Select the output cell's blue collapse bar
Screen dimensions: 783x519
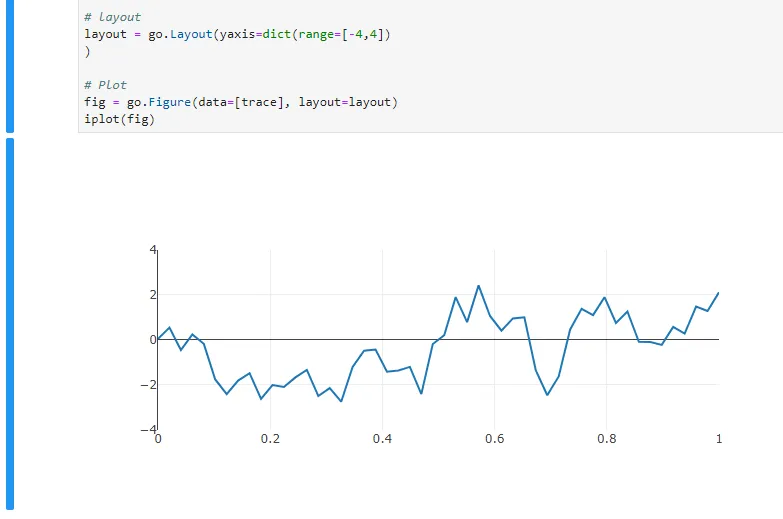10,324
